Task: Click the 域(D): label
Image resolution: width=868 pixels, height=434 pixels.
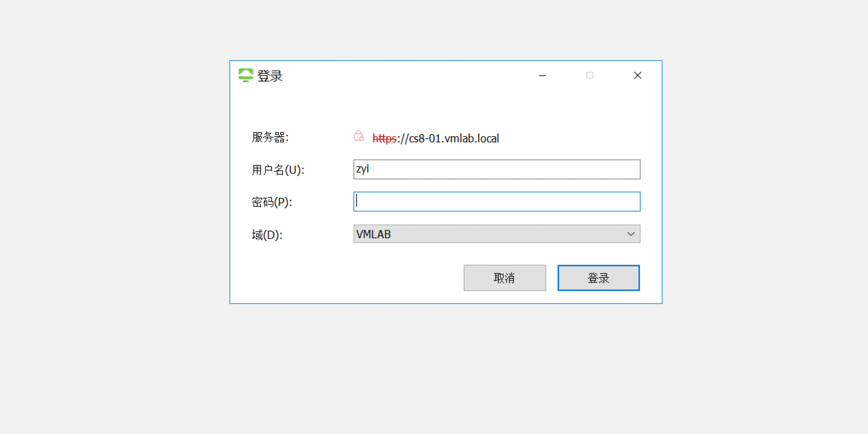Action: pos(267,235)
